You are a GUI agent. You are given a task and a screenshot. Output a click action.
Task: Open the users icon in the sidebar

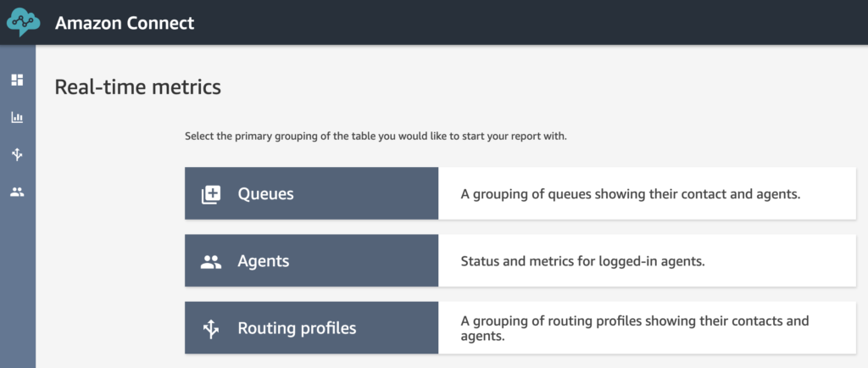tap(17, 192)
